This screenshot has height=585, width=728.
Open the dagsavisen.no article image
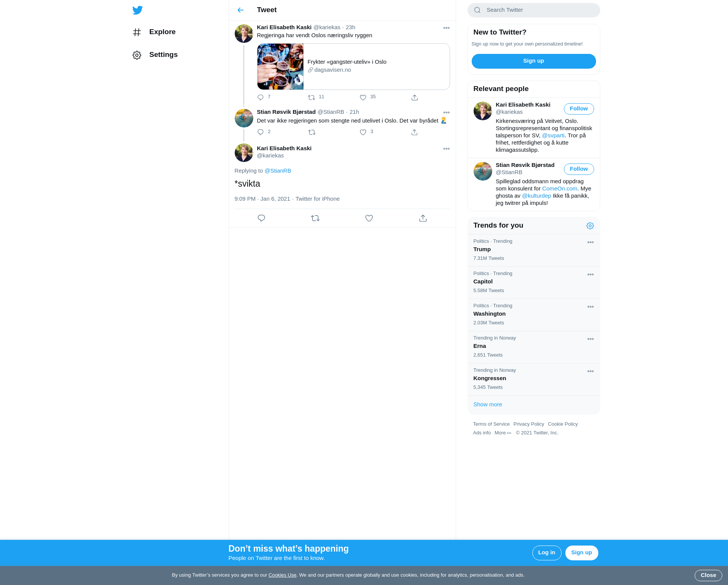280,67
